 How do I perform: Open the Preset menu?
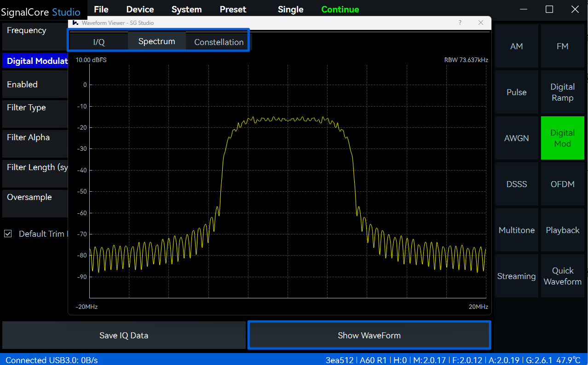[233, 9]
